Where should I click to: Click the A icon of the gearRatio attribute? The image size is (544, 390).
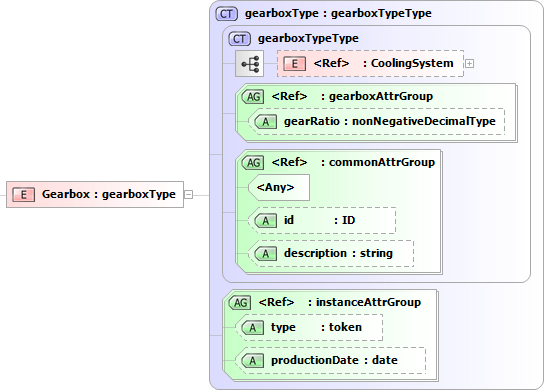click(266, 121)
